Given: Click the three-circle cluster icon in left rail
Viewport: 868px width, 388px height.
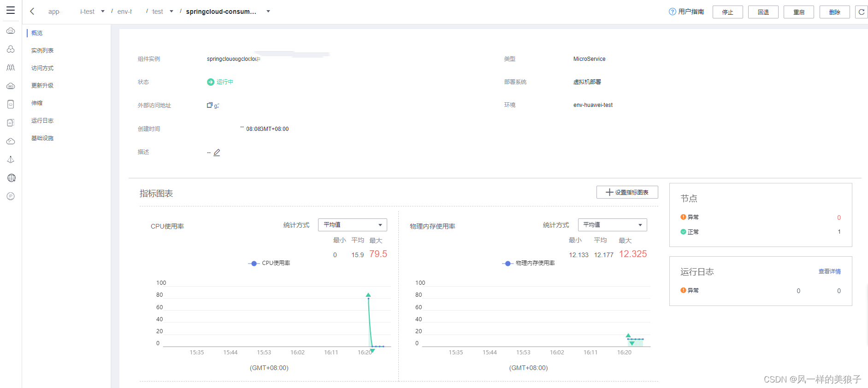Looking at the screenshot, I should tap(11, 49).
